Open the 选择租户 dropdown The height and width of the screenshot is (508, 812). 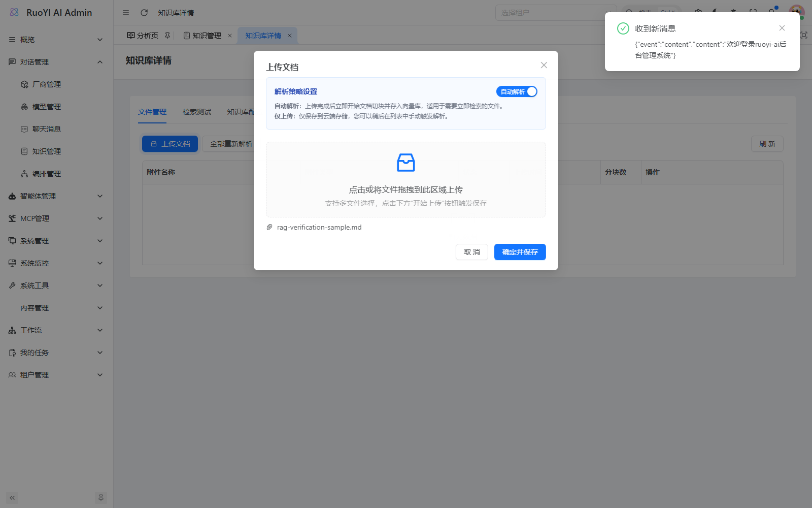tap(556, 13)
